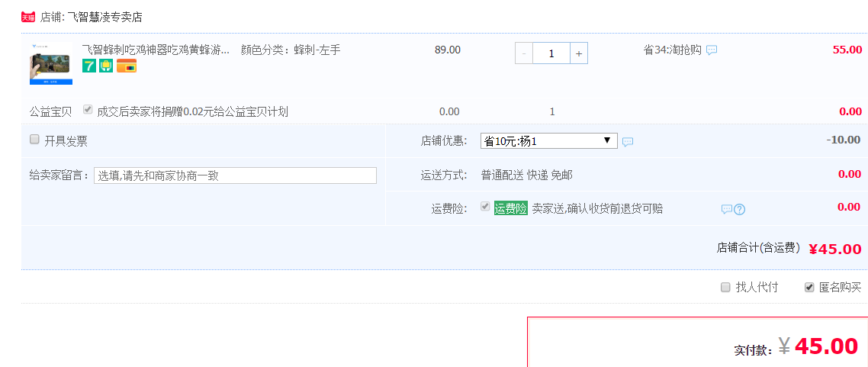Click the chat bubble icon in 运费险 row

727,209
